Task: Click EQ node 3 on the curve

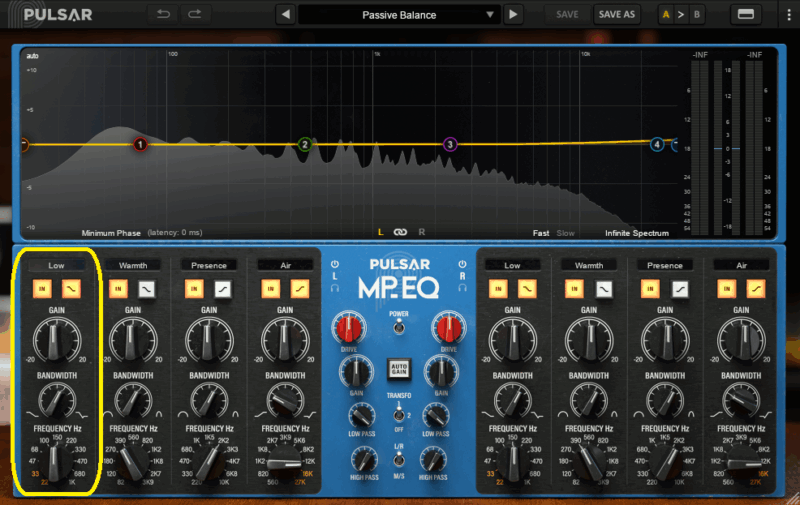Action: (450, 145)
